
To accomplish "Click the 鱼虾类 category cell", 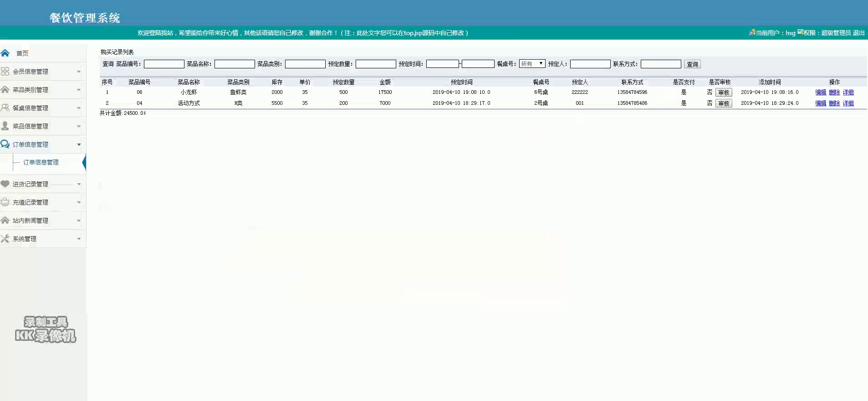I will 238,92.
